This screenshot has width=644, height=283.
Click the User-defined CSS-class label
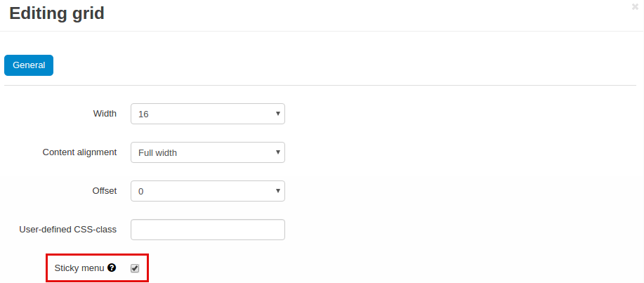(x=67, y=230)
